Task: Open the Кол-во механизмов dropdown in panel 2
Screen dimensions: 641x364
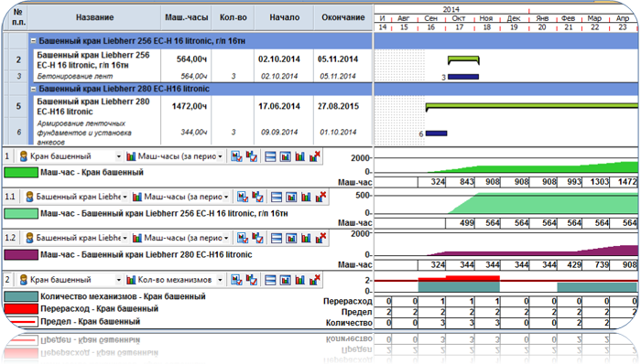Action: coord(220,280)
